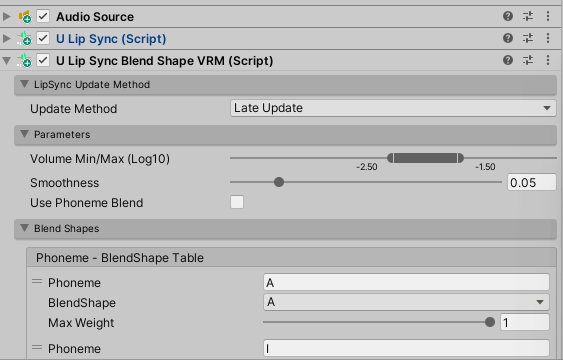Click the U Lip Sync (Script) title
The image size is (563, 360).
111,39
